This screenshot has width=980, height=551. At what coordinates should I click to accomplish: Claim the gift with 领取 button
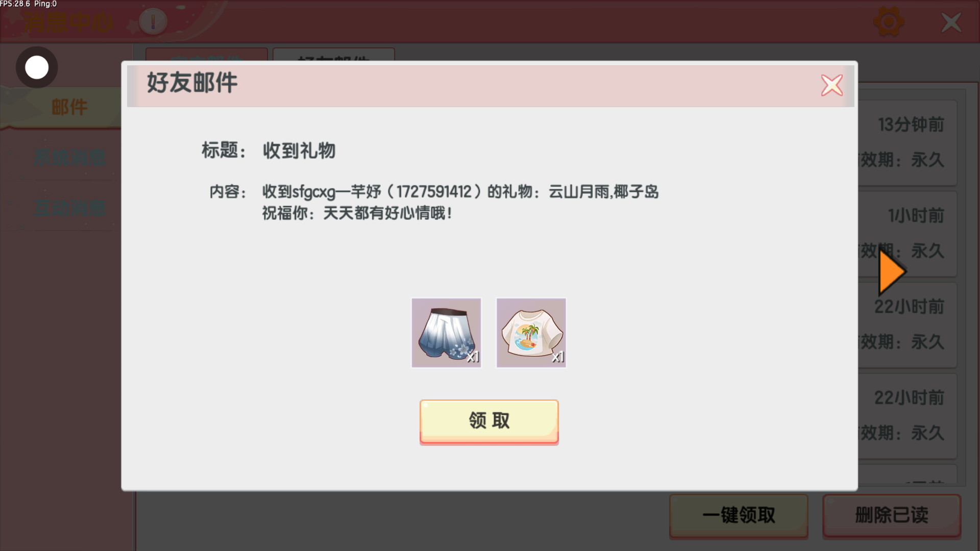coord(489,421)
